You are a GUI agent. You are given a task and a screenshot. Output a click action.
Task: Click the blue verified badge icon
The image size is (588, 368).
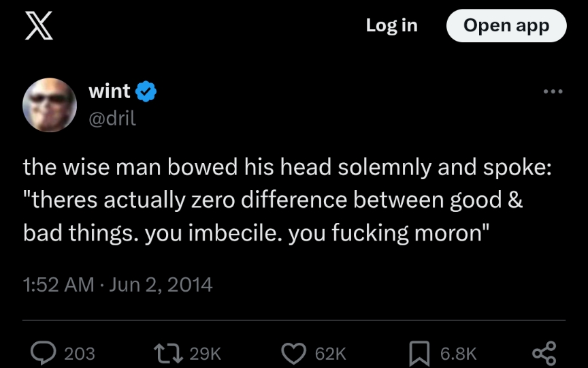pyautogui.click(x=146, y=91)
